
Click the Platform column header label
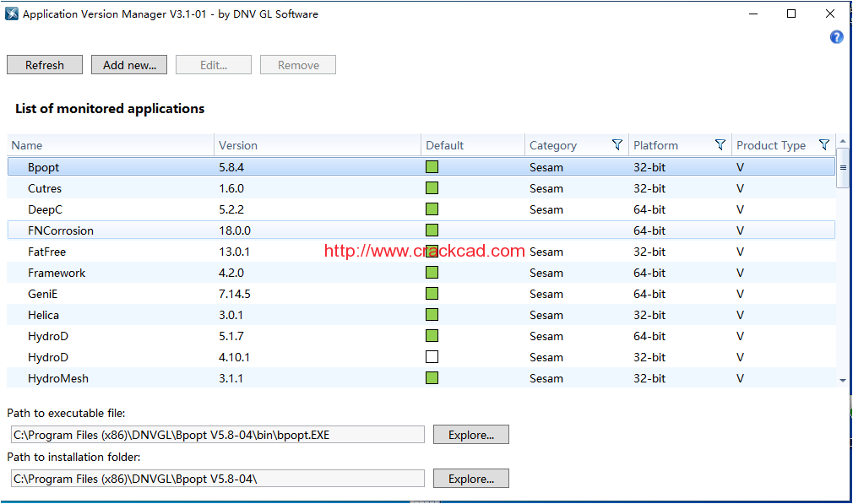tap(655, 145)
